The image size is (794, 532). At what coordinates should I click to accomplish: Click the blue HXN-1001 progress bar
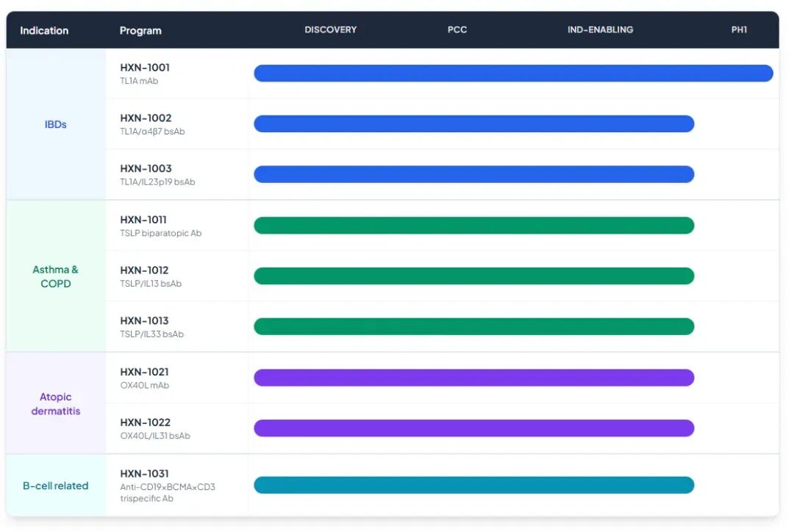(513, 73)
